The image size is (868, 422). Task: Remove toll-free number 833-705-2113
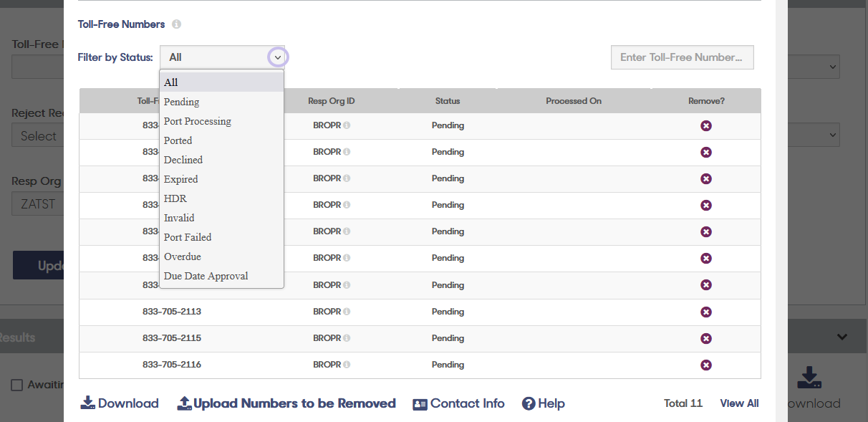pyautogui.click(x=706, y=312)
